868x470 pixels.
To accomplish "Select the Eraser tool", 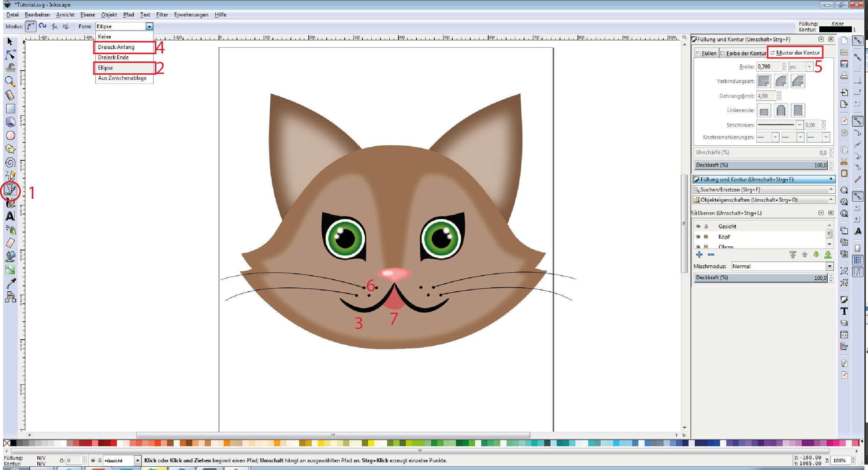I will point(10,243).
